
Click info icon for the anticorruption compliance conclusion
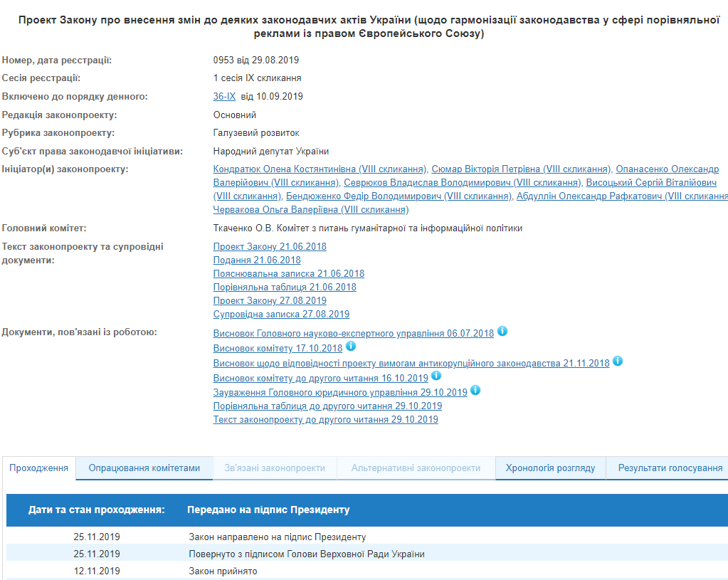point(618,361)
